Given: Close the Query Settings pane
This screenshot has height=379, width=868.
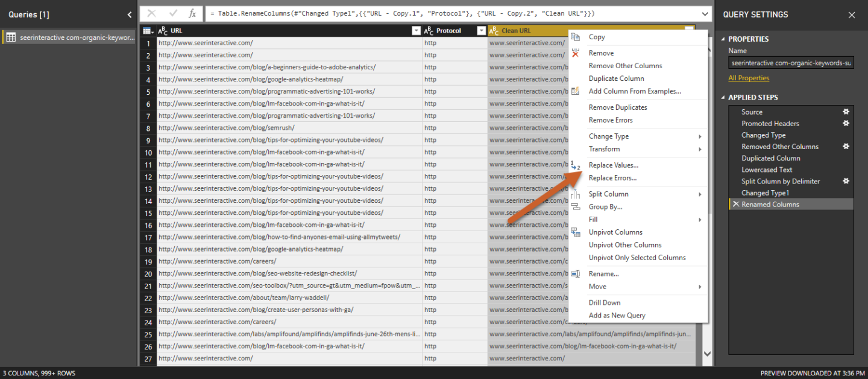Looking at the screenshot, I should click(851, 14).
